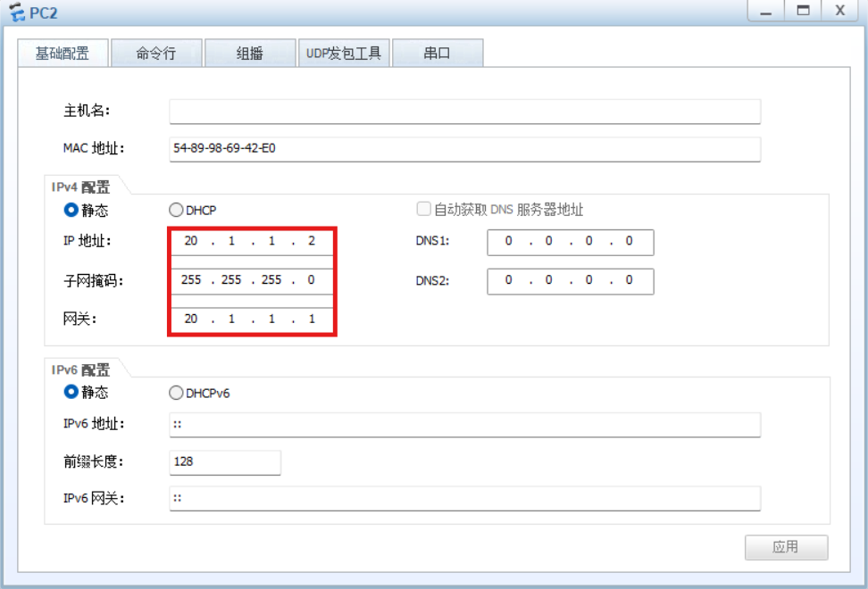Switch to the UDP发包工具 tab
The height and width of the screenshot is (589, 868).
pyautogui.click(x=344, y=53)
